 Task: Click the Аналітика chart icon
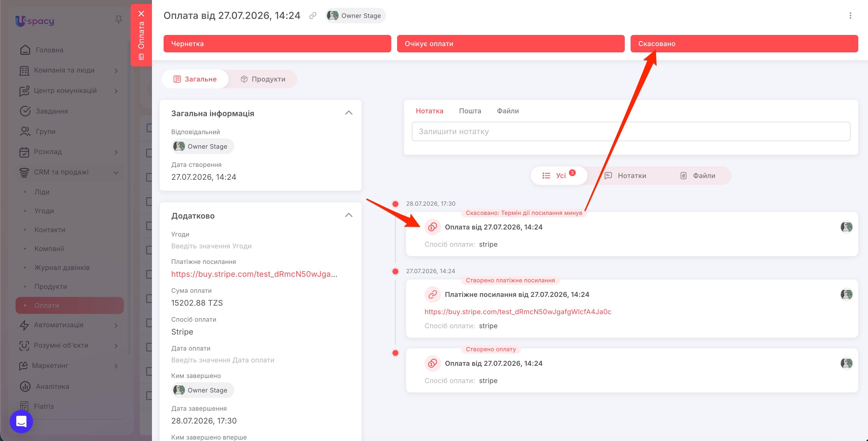[25, 386]
